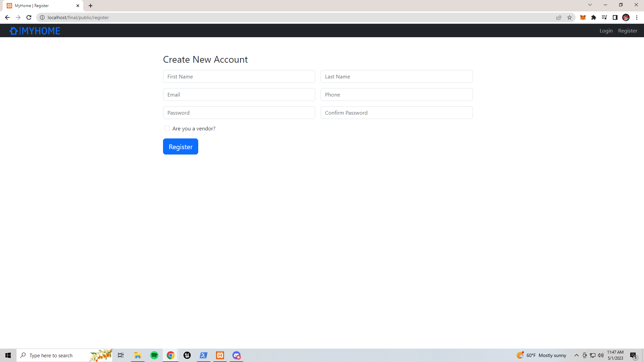Open a new browser tab
Image resolution: width=644 pixels, height=362 pixels.
point(91,6)
